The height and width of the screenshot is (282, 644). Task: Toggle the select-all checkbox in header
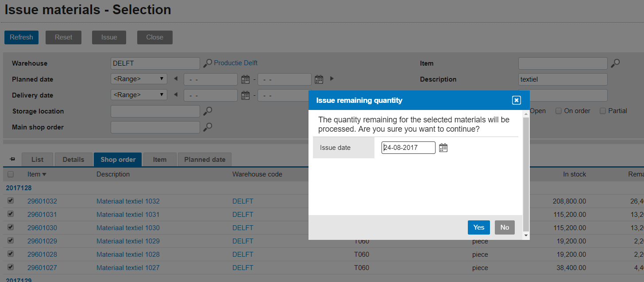pos(11,174)
